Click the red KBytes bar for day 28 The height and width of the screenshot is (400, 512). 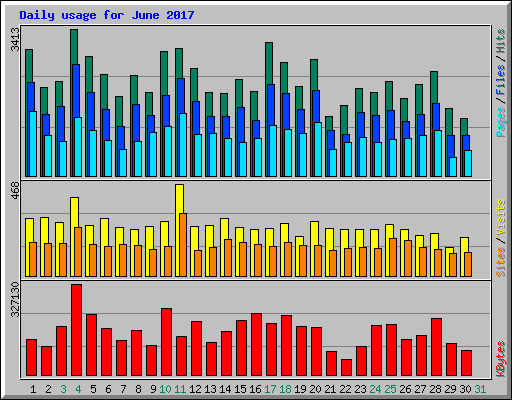pyautogui.click(x=436, y=347)
